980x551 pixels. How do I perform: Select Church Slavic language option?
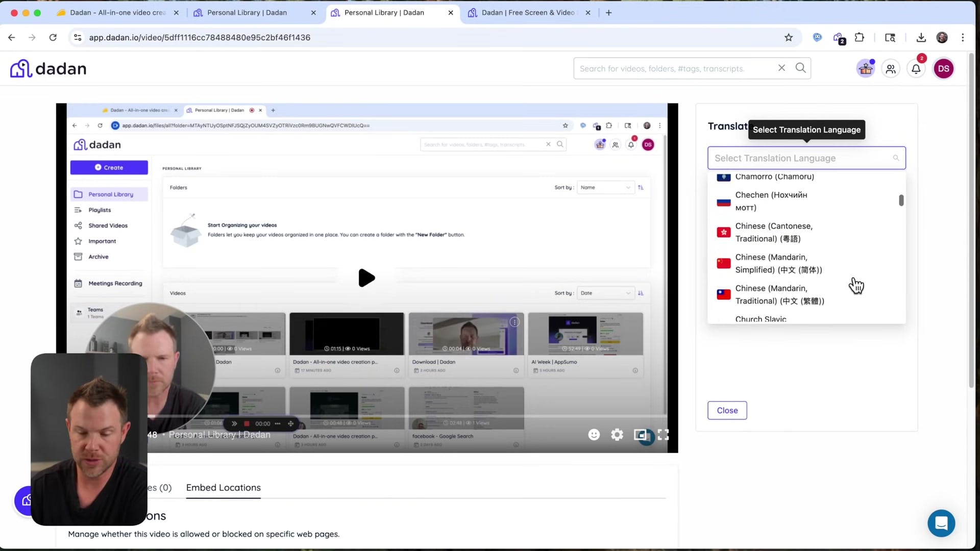coord(806,318)
